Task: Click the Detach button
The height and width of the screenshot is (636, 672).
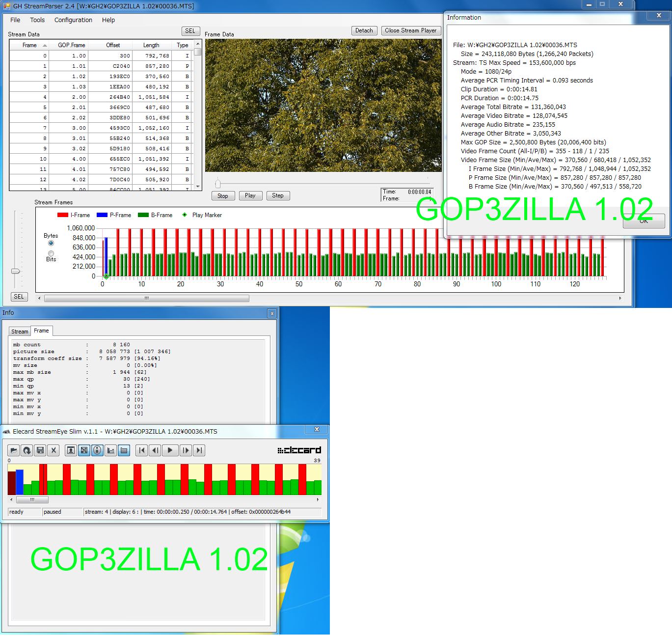Action: coord(364,30)
